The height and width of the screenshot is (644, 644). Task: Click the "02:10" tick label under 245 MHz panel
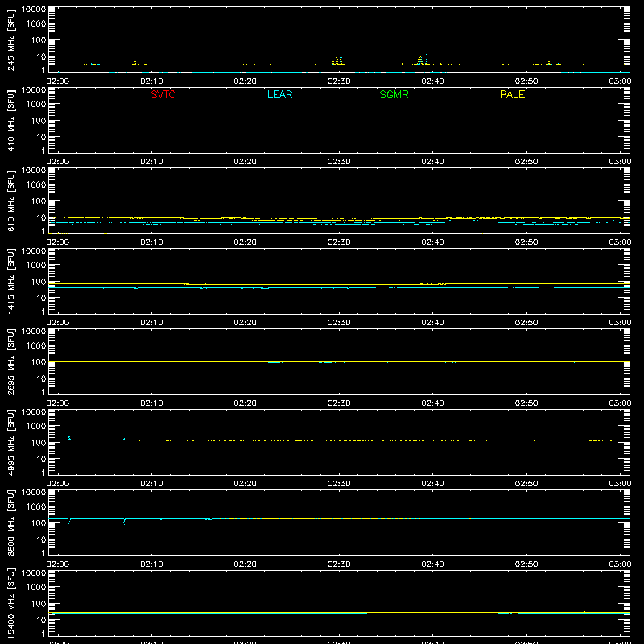pos(151,81)
